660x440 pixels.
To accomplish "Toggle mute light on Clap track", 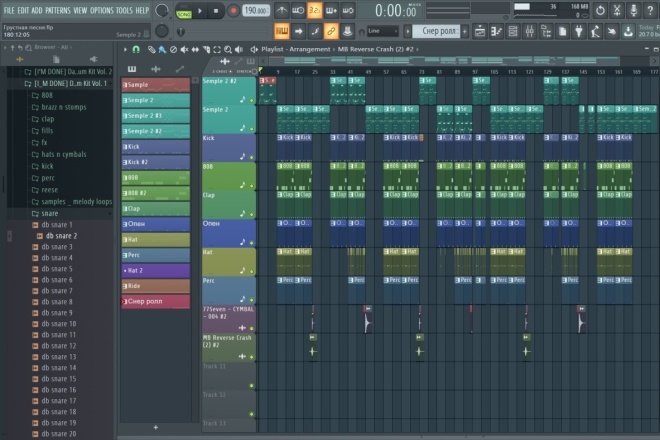I will tap(252, 214).
